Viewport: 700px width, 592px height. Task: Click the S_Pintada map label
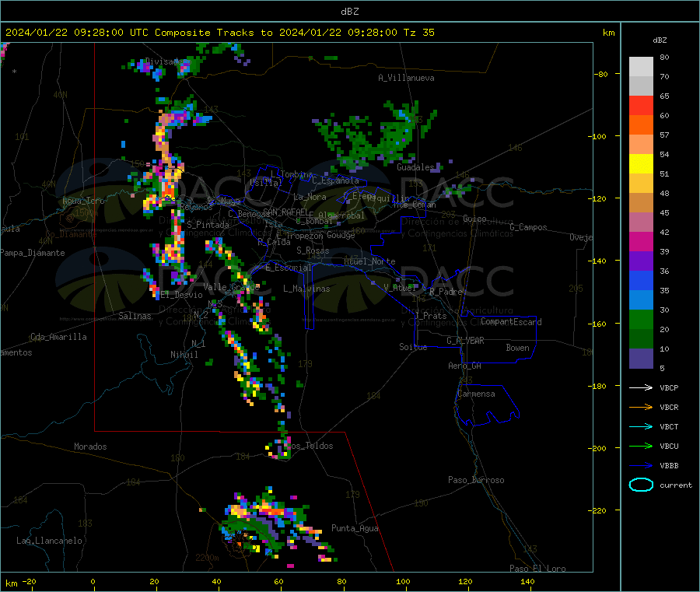click(208, 225)
